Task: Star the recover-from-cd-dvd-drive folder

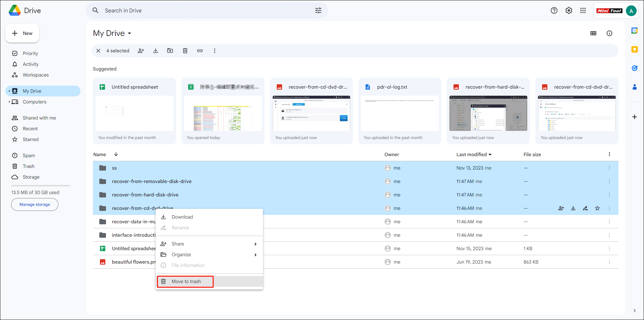Action: [x=597, y=208]
